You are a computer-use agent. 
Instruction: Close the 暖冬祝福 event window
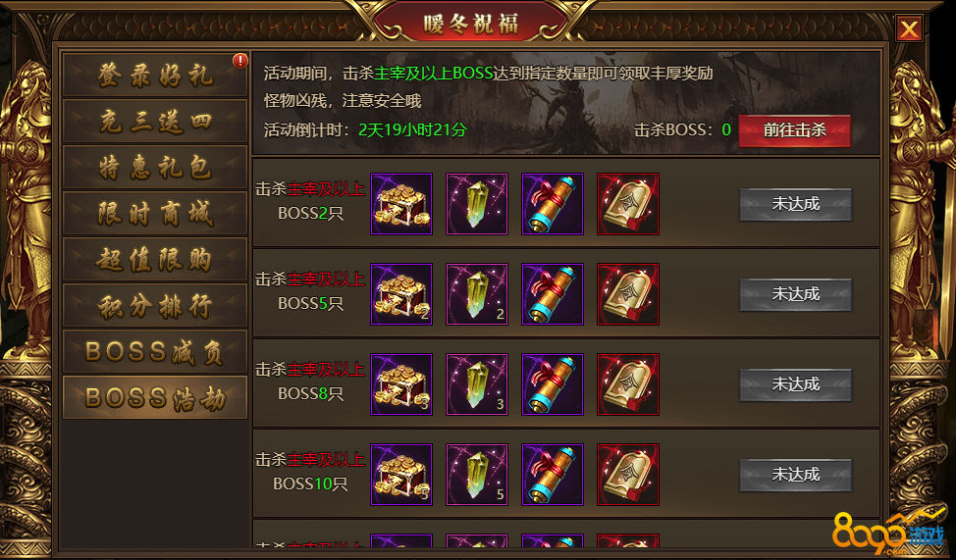(909, 28)
